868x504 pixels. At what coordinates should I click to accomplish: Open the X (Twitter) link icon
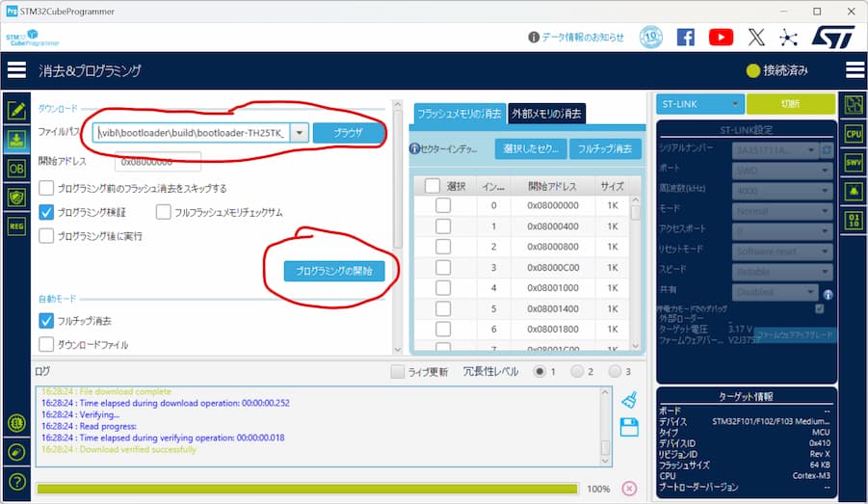point(756,38)
